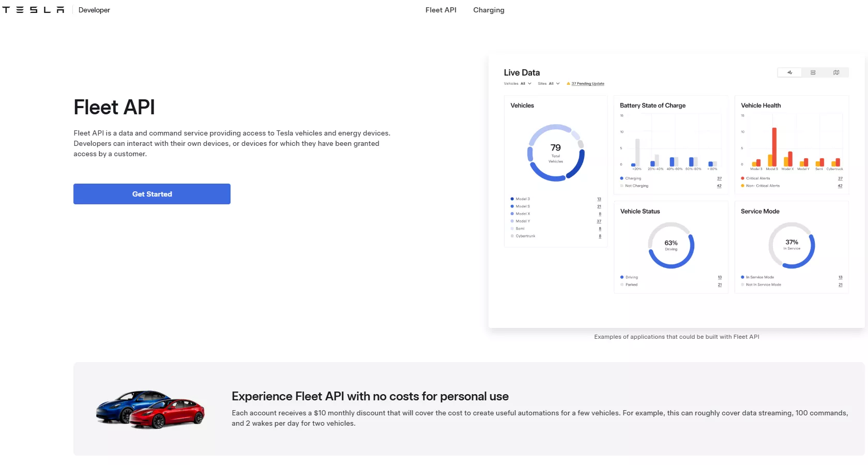
Task: Open the Fleet API menu item
Action: (x=441, y=10)
